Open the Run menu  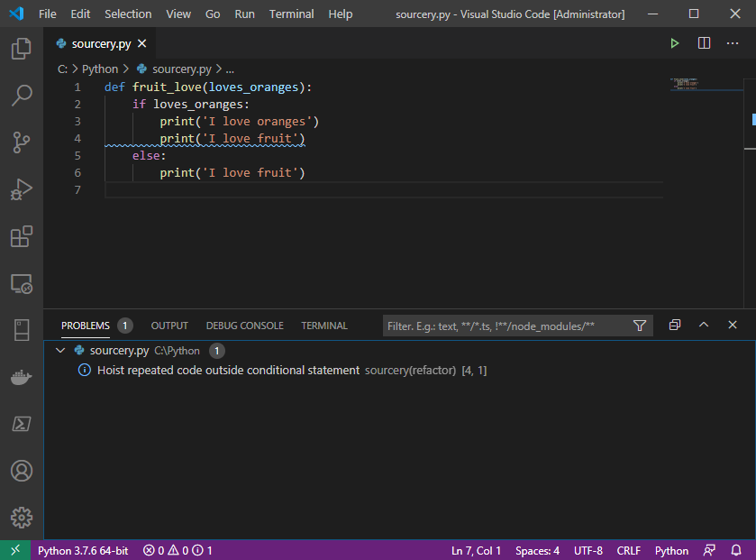click(x=244, y=14)
